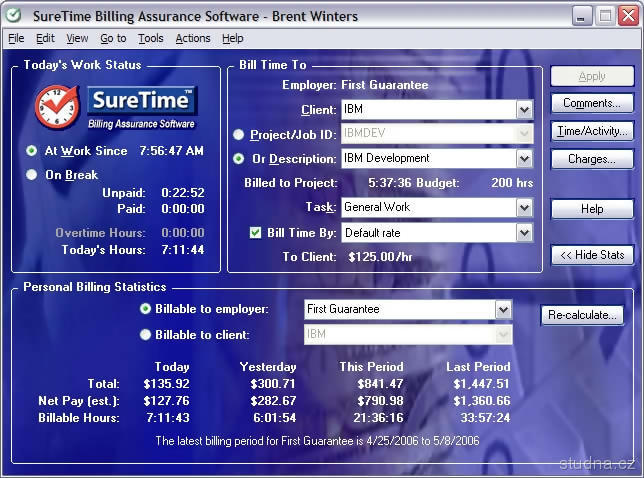Viewport: 644px width, 478px height.
Task: Open the disabled Billable to client IBM dropdown
Action: pyautogui.click(x=503, y=335)
